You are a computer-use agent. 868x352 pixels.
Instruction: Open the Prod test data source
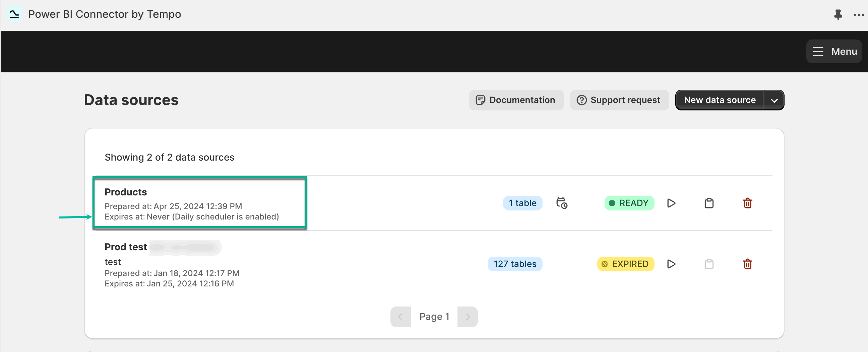126,247
